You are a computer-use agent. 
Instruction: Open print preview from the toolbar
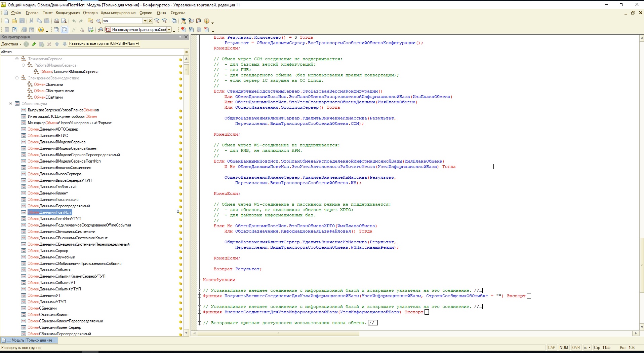pyautogui.click(x=64, y=21)
